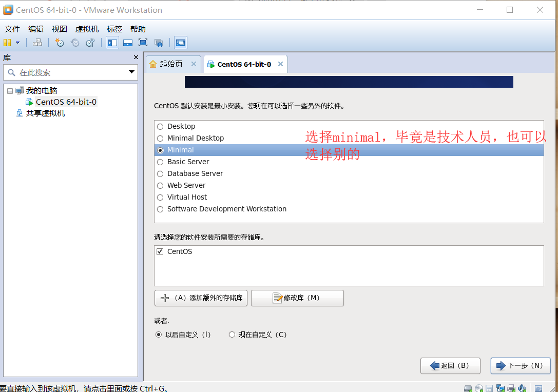The height and width of the screenshot is (392, 558).
Task: Choose 现在自定义 (C) radio option
Action: (x=232, y=335)
